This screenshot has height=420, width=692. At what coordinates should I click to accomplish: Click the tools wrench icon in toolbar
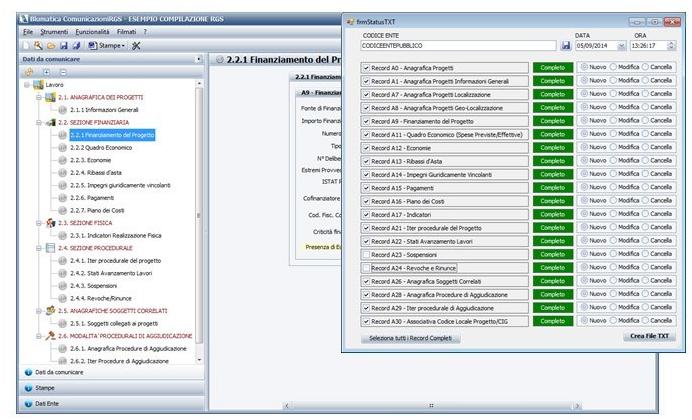[136, 46]
